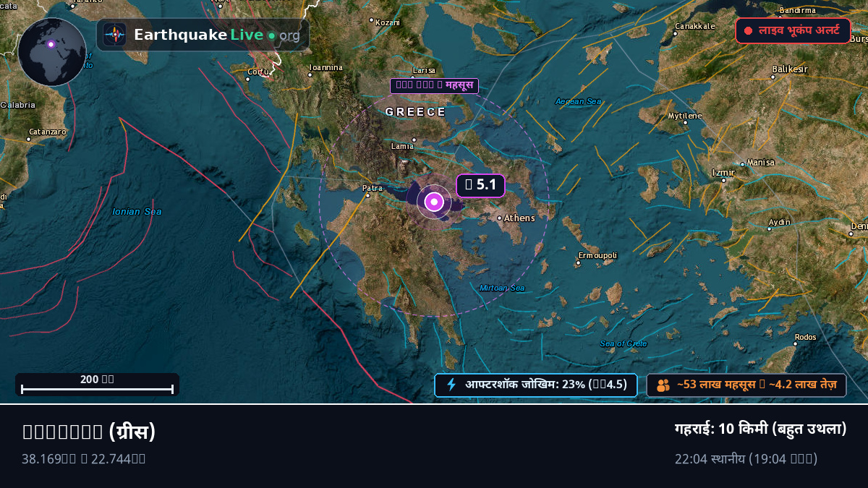
Task: Click the red dot in live alert badge
Action: pyautogui.click(x=748, y=31)
